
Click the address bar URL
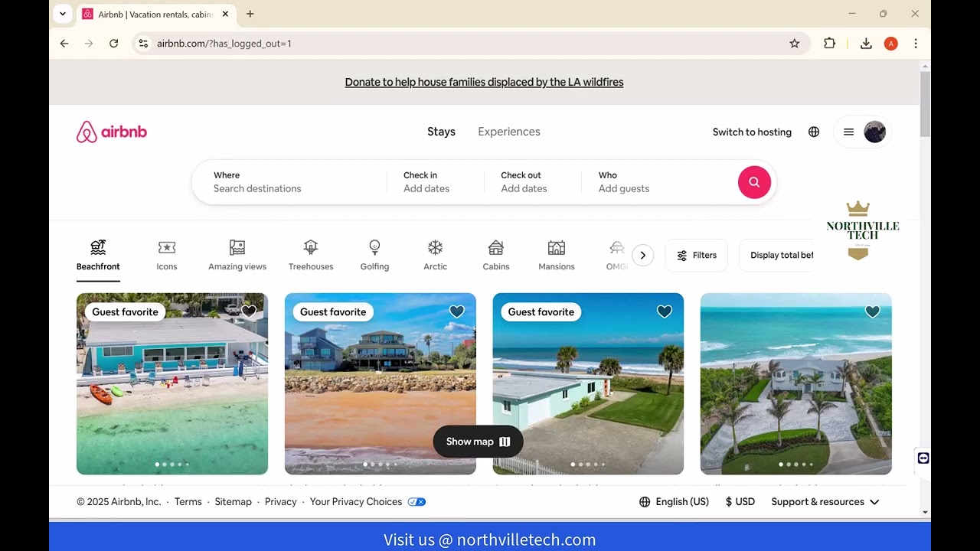224,44
